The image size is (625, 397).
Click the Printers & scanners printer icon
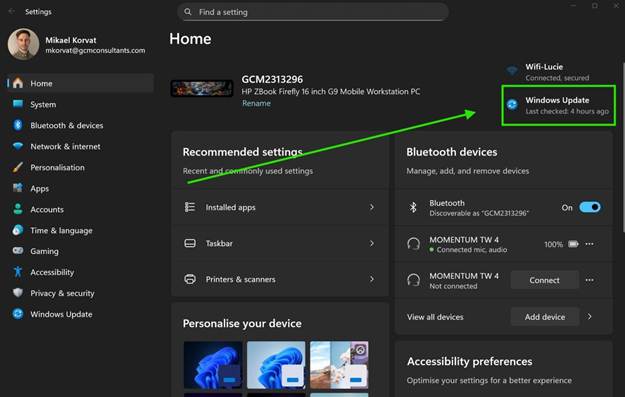coord(190,279)
